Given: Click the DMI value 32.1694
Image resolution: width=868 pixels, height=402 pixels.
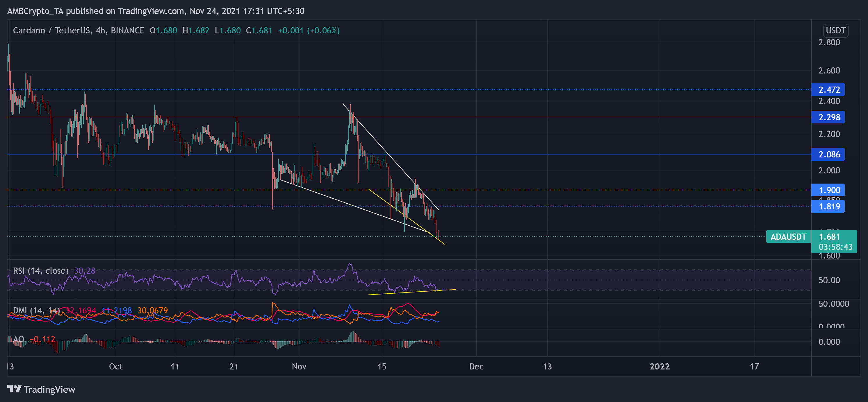Looking at the screenshot, I should [81, 310].
